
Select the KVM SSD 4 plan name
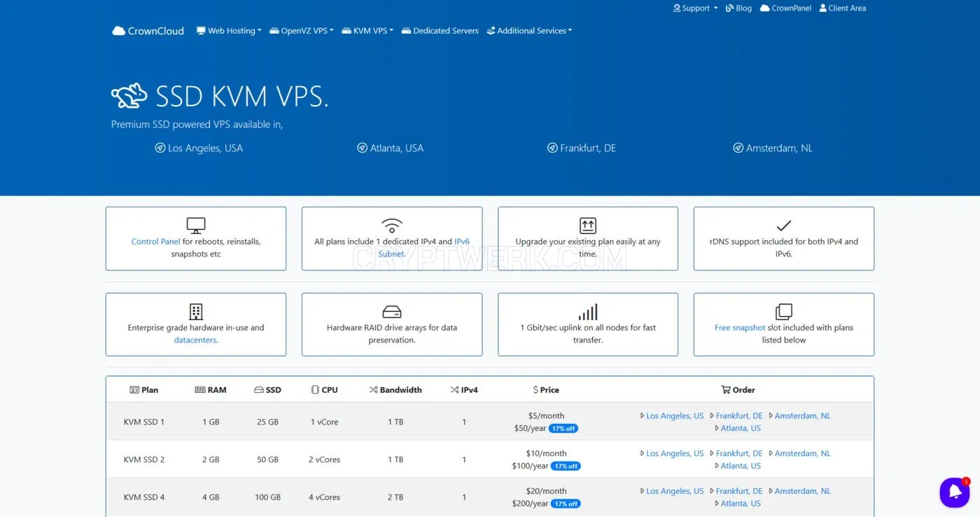point(144,498)
